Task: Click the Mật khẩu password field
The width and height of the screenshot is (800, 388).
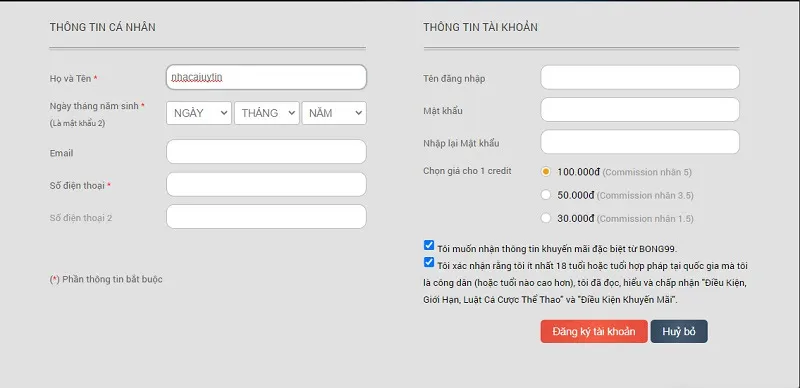Action: pos(640,109)
